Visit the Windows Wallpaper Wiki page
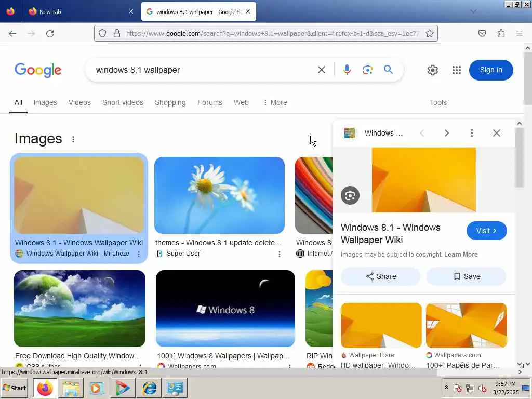532x399 pixels. click(x=486, y=231)
